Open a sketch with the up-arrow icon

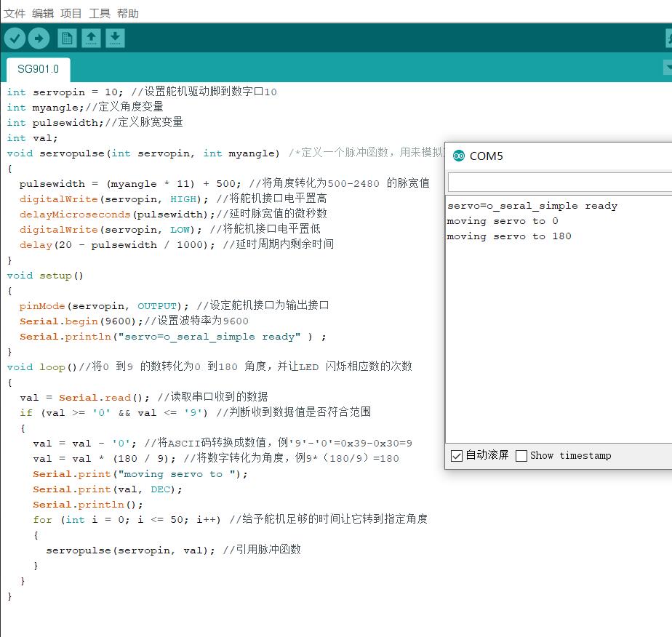tap(91, 38)
